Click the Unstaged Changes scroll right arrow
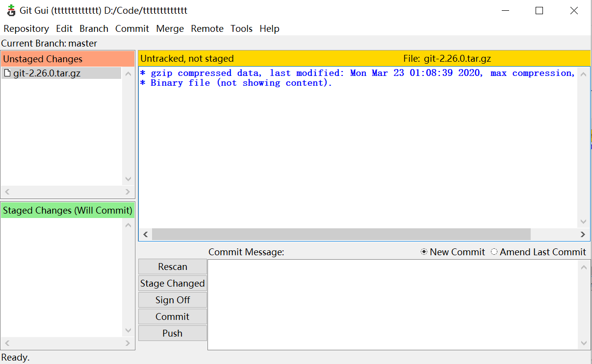592x364 pixels. tap(128, 192)
